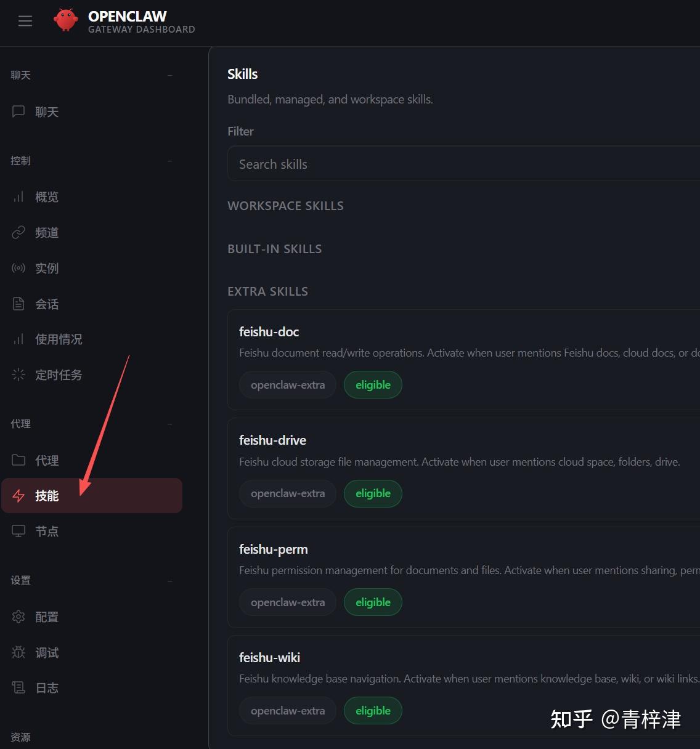
Task: Open 聊天 chat bubble icon
Action: point(18,111)
